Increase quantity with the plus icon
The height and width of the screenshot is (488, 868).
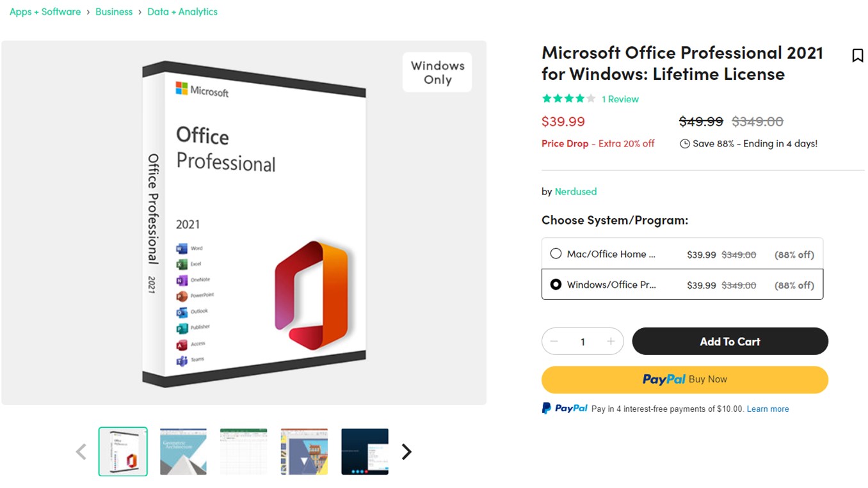click(611, 342)
